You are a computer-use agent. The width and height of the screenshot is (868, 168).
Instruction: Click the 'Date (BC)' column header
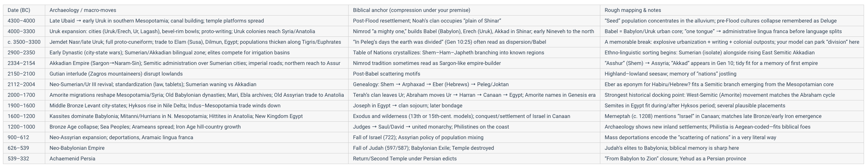click(24, 10)
